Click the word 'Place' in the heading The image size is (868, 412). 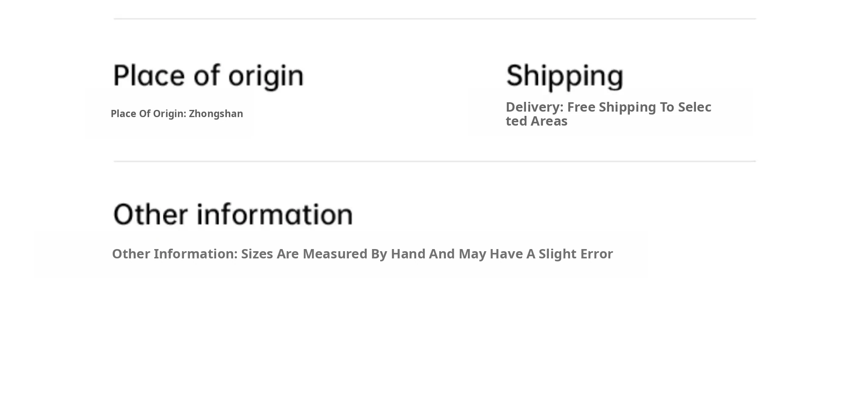click(150, 76)
